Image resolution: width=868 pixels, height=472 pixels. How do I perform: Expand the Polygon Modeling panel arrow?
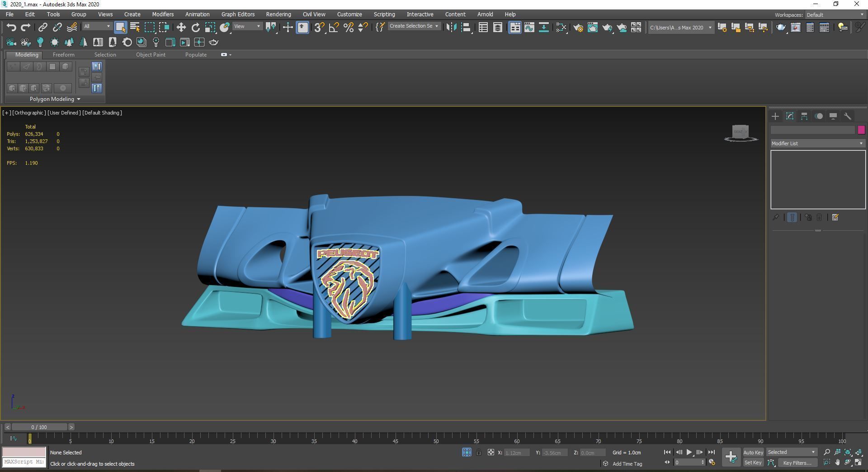pos(79,99)
